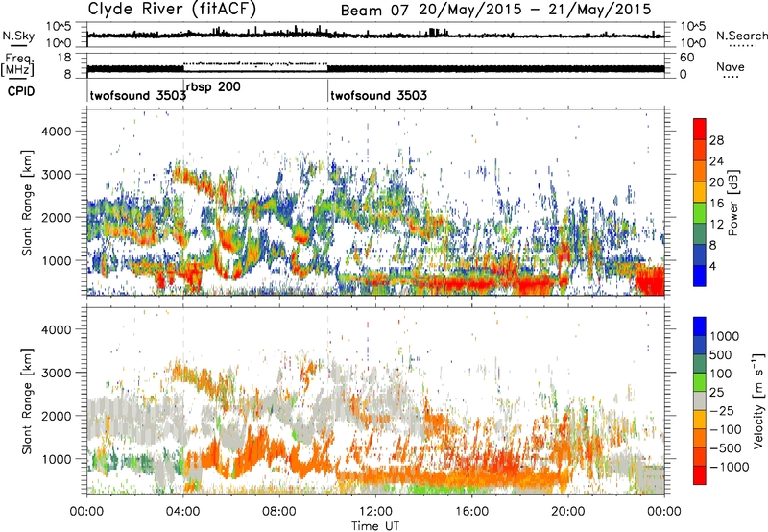Select the 'N.Search' legend label
This screenshot has width=768, height=532.
coord(742,36)
